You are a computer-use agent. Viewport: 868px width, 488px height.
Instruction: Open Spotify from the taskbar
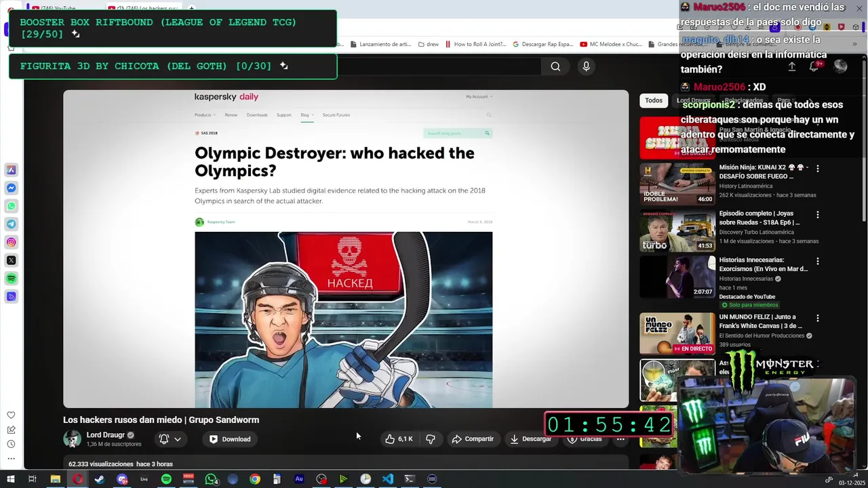pos(166,479)
